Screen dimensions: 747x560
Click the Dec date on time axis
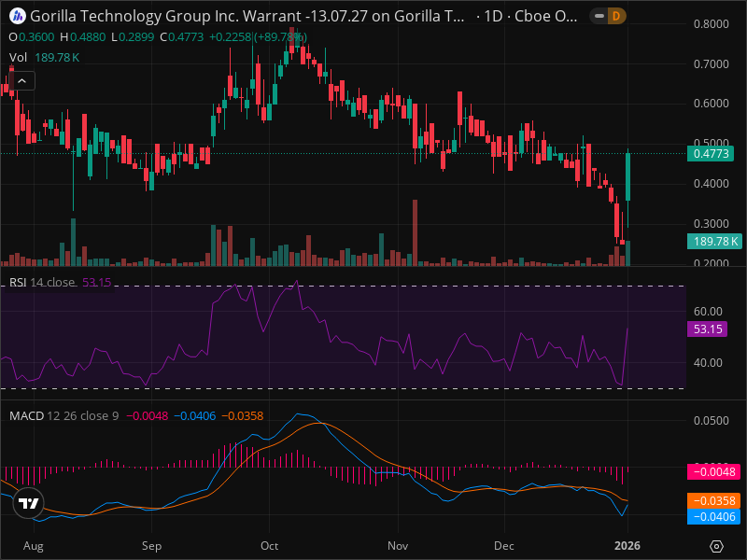504,546
